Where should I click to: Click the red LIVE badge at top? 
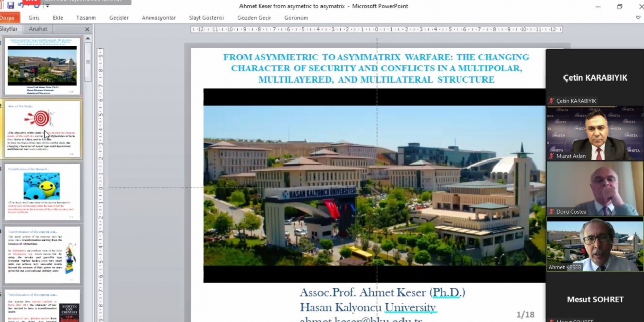[x=31, y=2]
